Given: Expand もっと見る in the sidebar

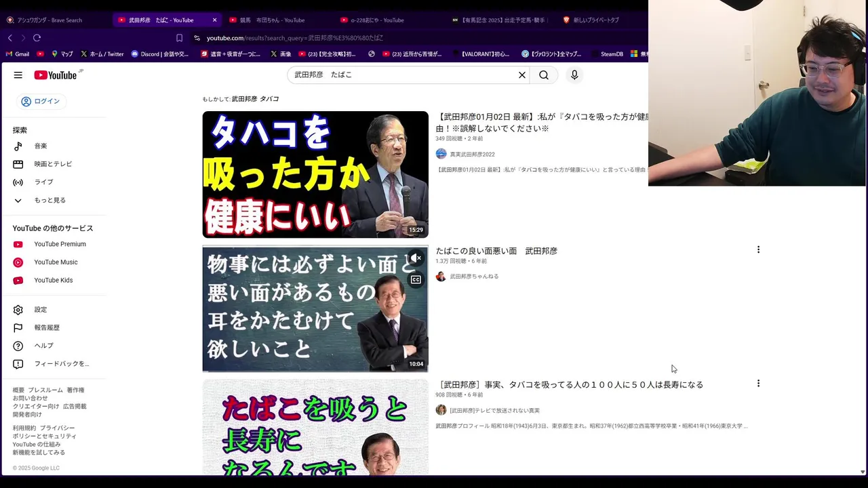Looking at the screenshot, I should [x=54, y=200].
